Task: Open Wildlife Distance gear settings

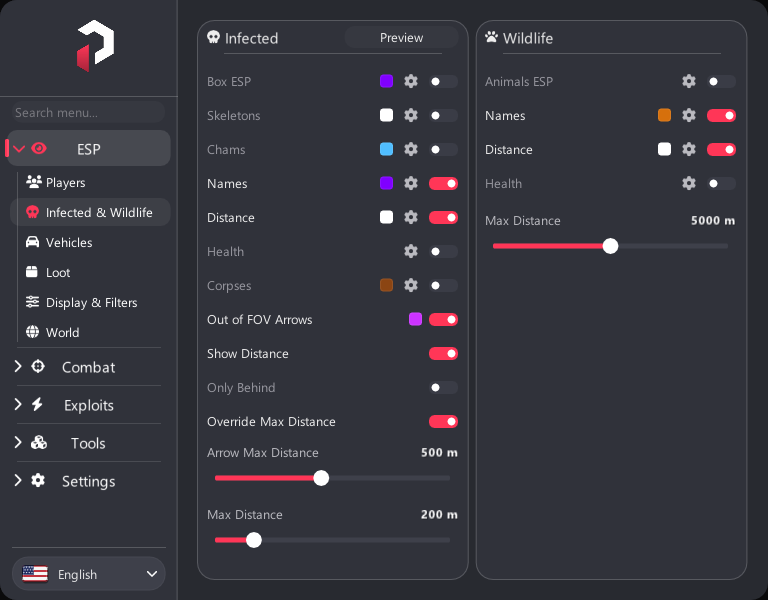Action: [689, 149]
